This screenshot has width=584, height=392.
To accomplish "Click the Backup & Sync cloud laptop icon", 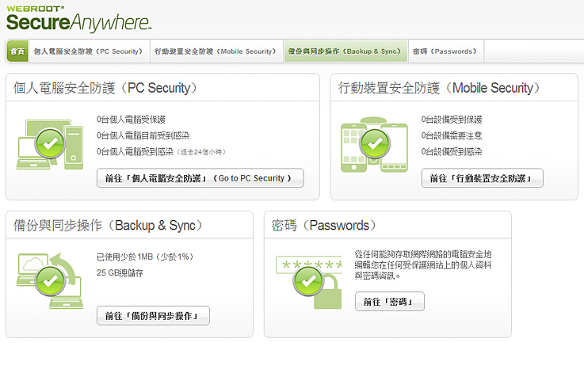I will [50, 280].
